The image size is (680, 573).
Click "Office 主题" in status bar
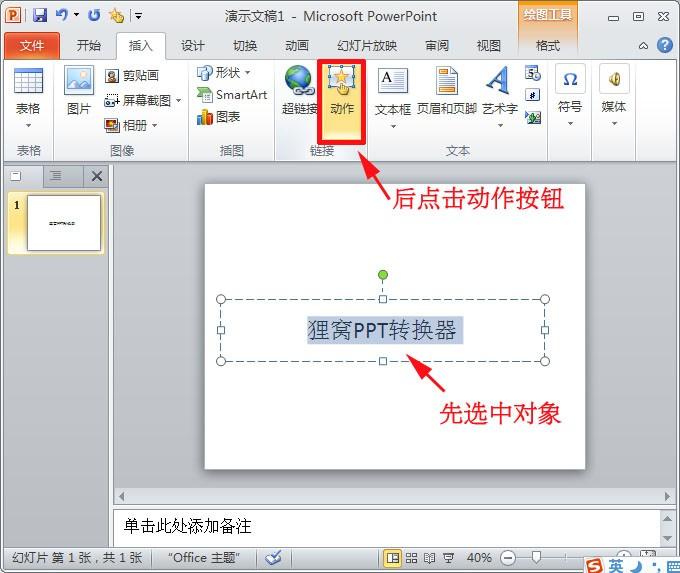click(204, 557)
